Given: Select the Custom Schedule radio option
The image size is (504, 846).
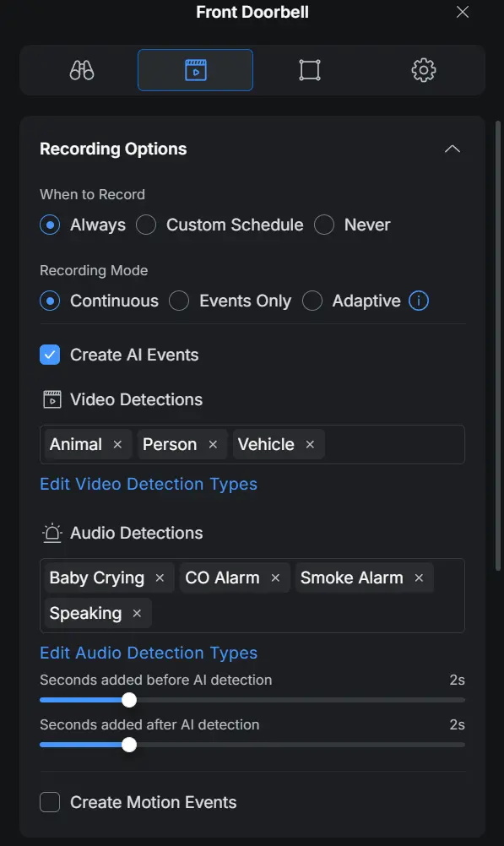Looking at the screenshot, I should [x=146, y=225].
